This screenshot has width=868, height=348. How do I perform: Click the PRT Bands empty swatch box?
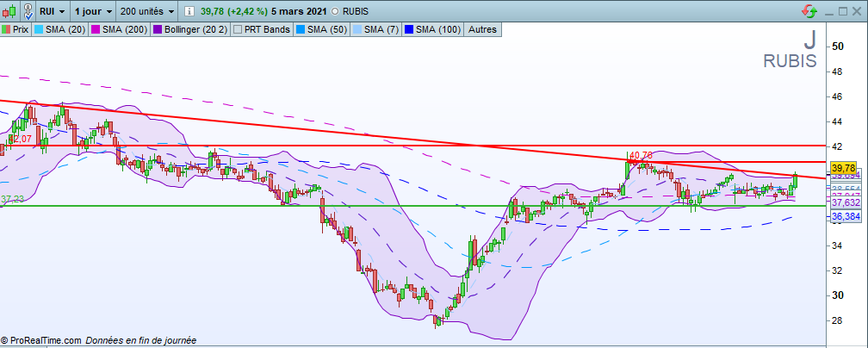click(238, 29)
